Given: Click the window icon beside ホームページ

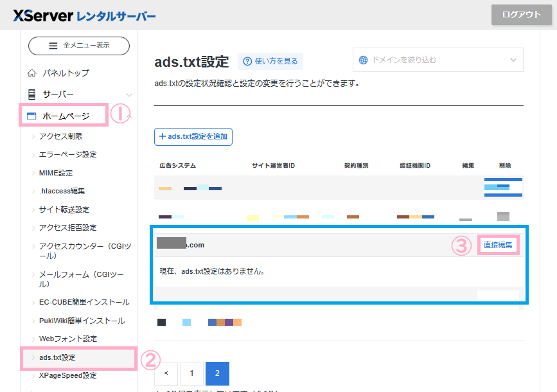Looking at the screenshot, I should pyautogui.click(x=31, y=116).
